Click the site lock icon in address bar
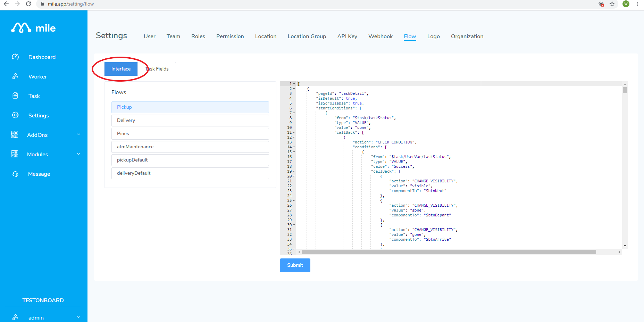The height and width of the screenshot is (322, 644). tap(42, 4)
